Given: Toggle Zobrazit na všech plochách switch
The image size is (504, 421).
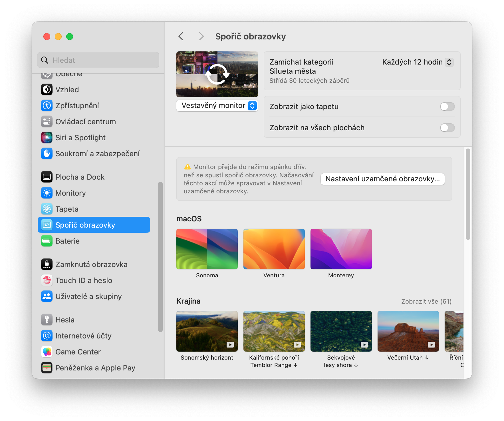Looking at the screenshot, I should (447, 128).
